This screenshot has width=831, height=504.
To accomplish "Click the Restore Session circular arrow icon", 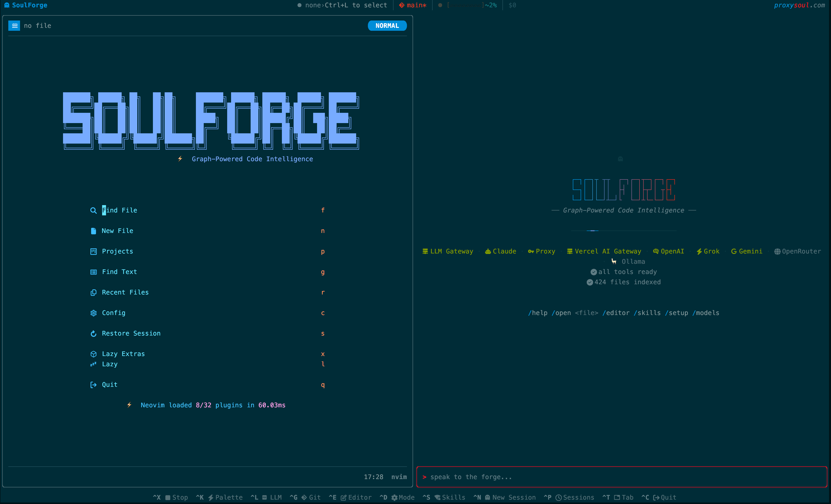I will tap(93, 334).
